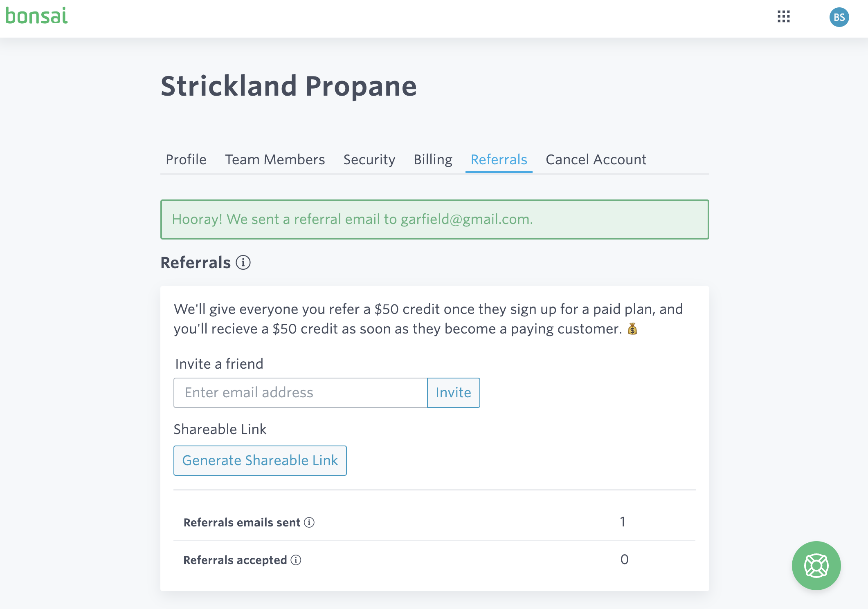868x609 pixels.
Task: Click Generate Shareable Link
Action: coord(260,460)
